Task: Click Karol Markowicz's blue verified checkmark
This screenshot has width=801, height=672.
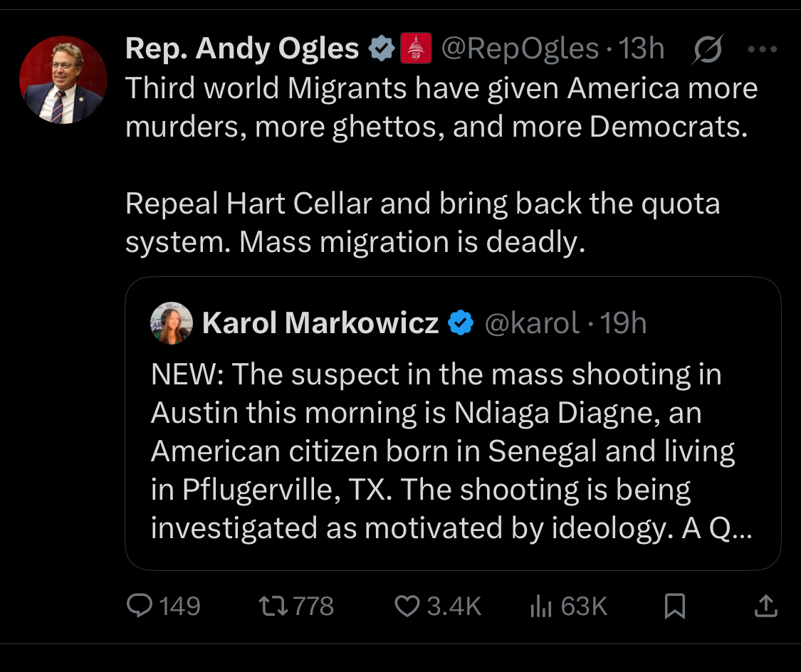Action: pyautogui.click(x=461, y=324)
